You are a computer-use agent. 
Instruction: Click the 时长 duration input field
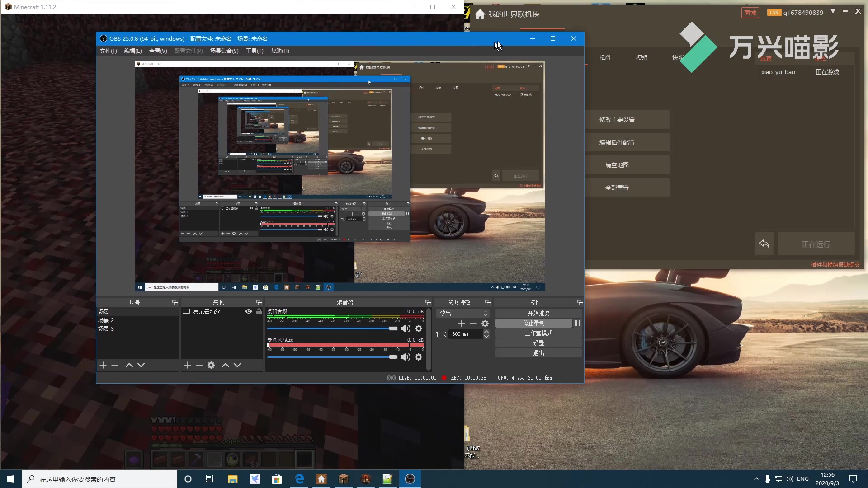(466, 334)
